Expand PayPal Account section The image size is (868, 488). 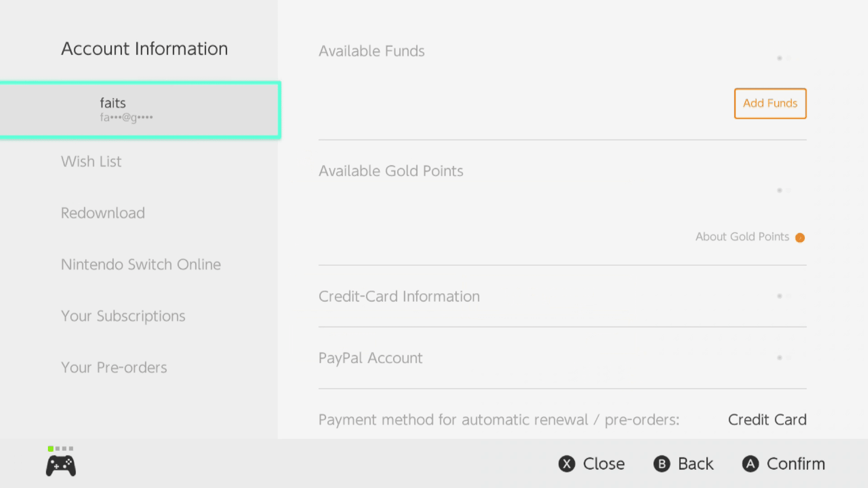[x=562, y=357]
